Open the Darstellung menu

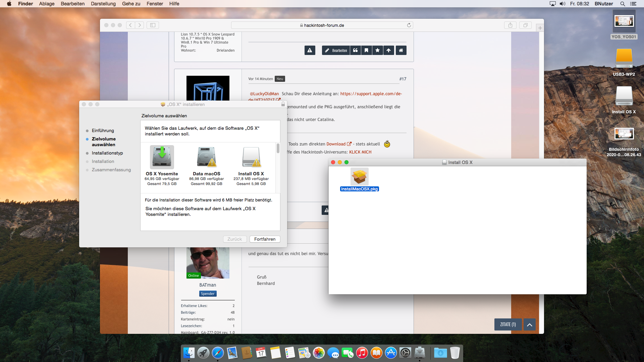click(x=103, y=4)
